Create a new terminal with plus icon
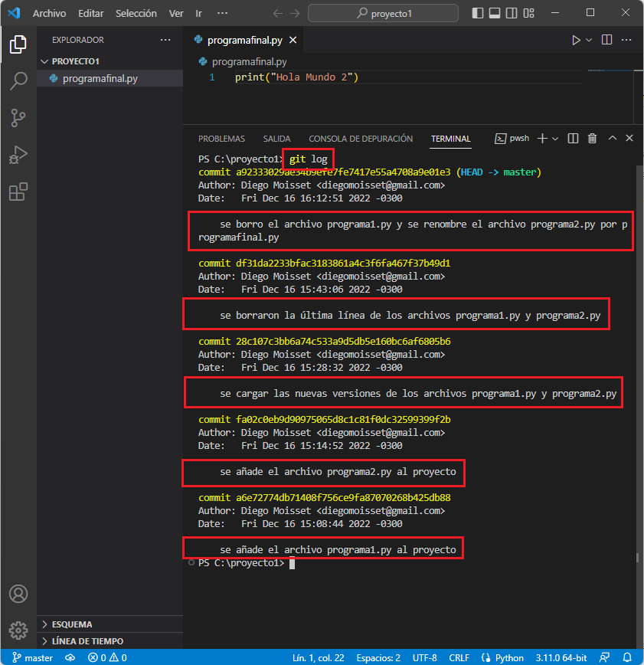This screenshot has height=665, width=644. (542, 138)
